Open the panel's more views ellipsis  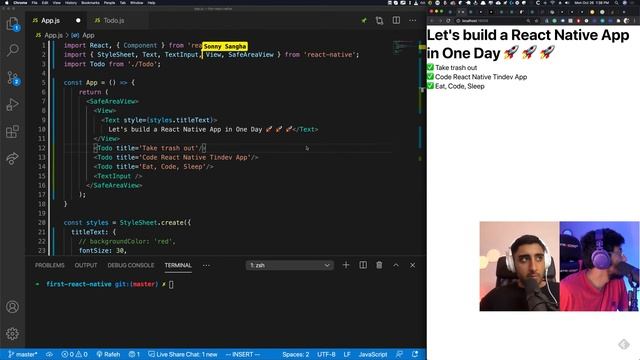coord(207,265)
